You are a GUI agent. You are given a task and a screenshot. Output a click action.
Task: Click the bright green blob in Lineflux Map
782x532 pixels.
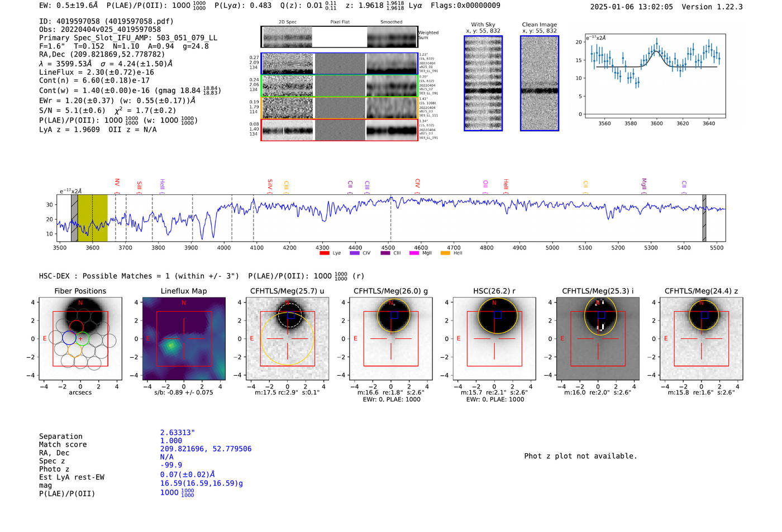pyautogui.click(x=170, y=345)
